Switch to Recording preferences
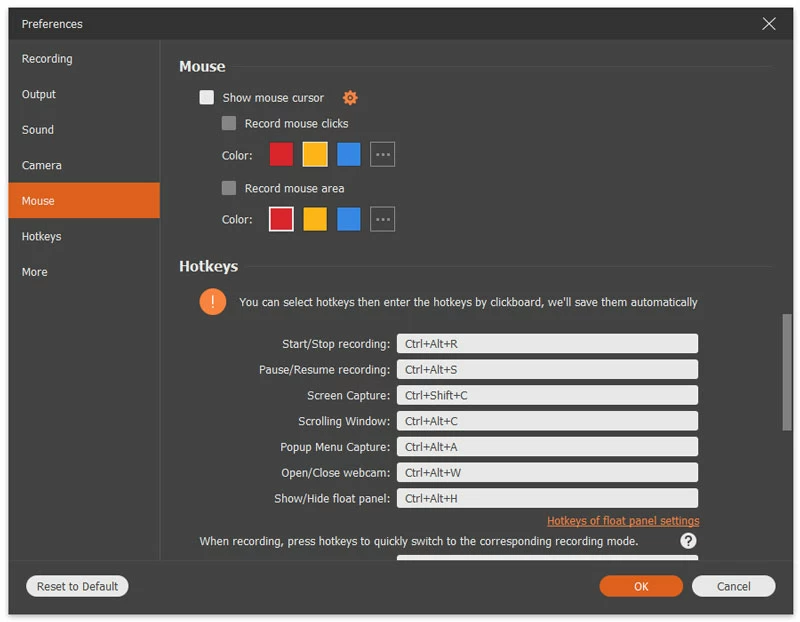Viewport: 800px width, 622px height. pos(47,58)
